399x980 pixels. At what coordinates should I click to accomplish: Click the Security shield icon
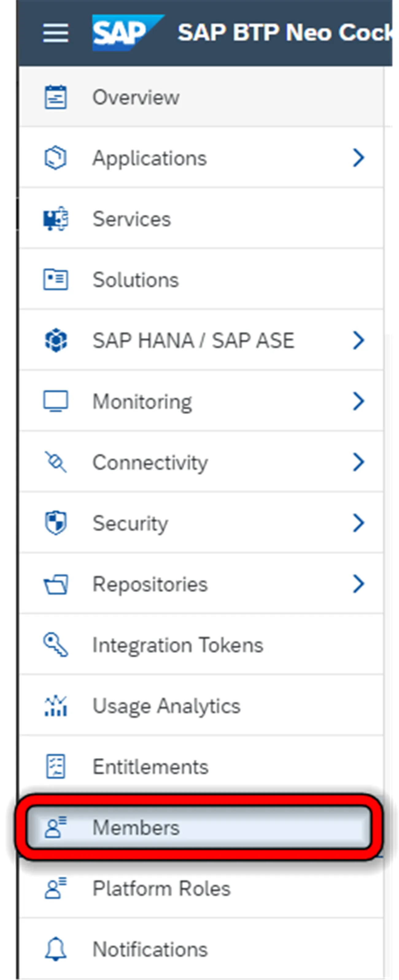point(56,523)
